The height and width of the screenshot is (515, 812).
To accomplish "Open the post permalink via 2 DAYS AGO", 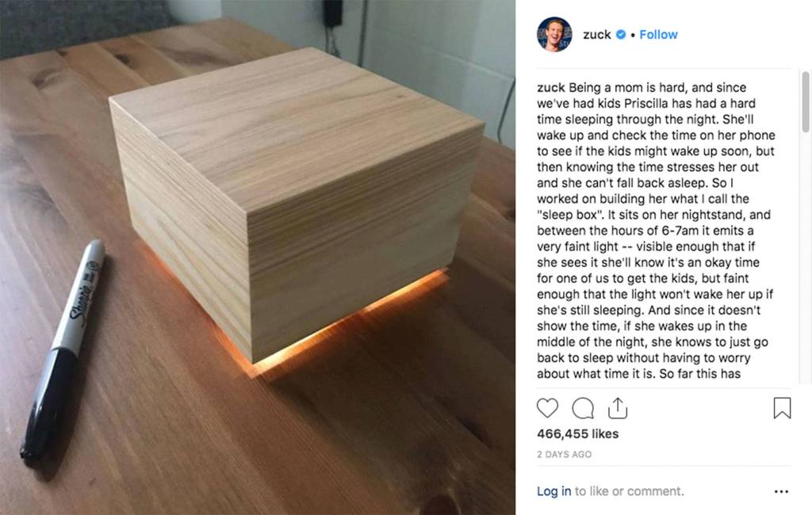I will pyautogui.click(x=565, y=455).
